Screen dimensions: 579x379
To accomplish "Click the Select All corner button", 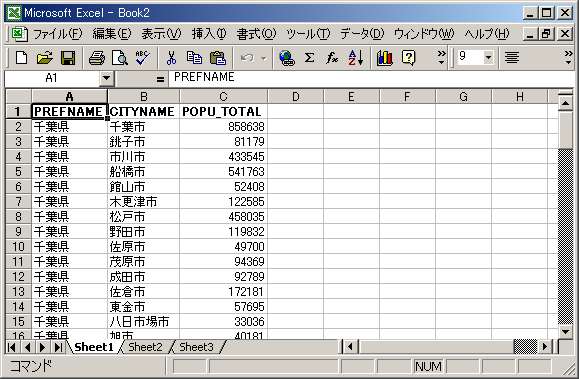I will click(x=18, y=96).
